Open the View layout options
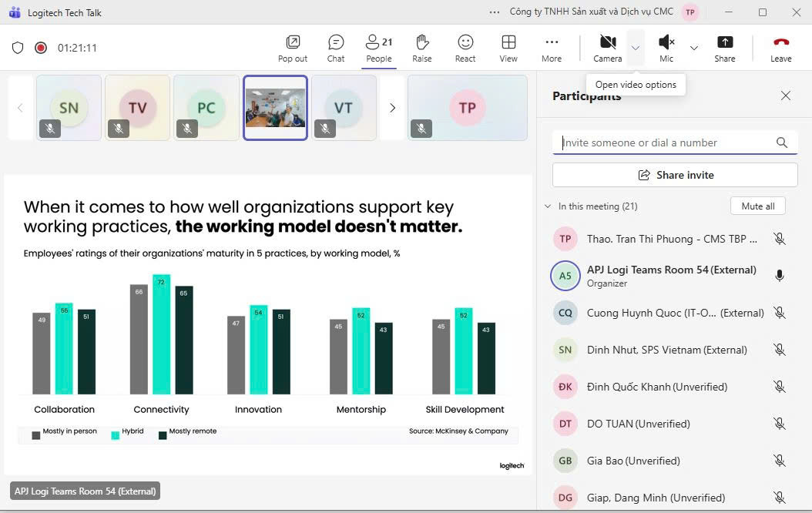This screenshot has width=812, height=513. point(508,48)
